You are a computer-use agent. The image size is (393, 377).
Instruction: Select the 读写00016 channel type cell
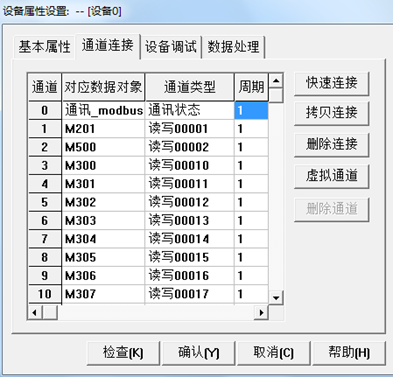click(x=190, y=275)
